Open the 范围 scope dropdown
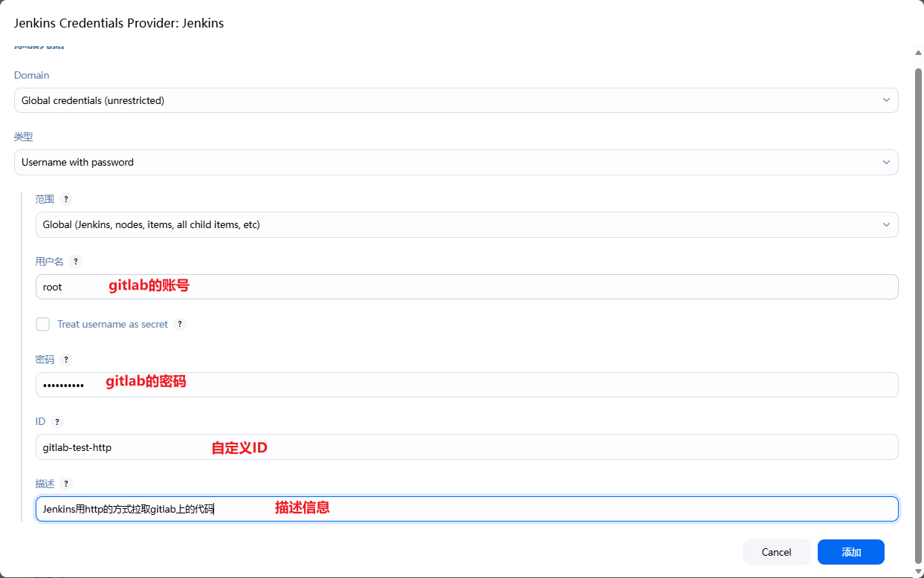This screenshot has width=924, height=578. [467, 224]
